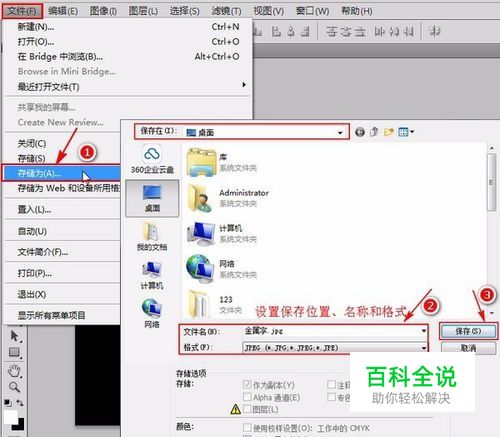Click the 取消 button
This screenshot has width=500, height=437.
pos(468,348)
